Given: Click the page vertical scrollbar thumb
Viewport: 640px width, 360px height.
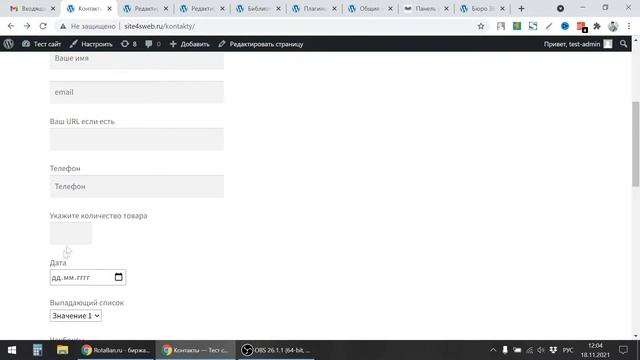Looking at the screenshot, I should click(636, 144).
